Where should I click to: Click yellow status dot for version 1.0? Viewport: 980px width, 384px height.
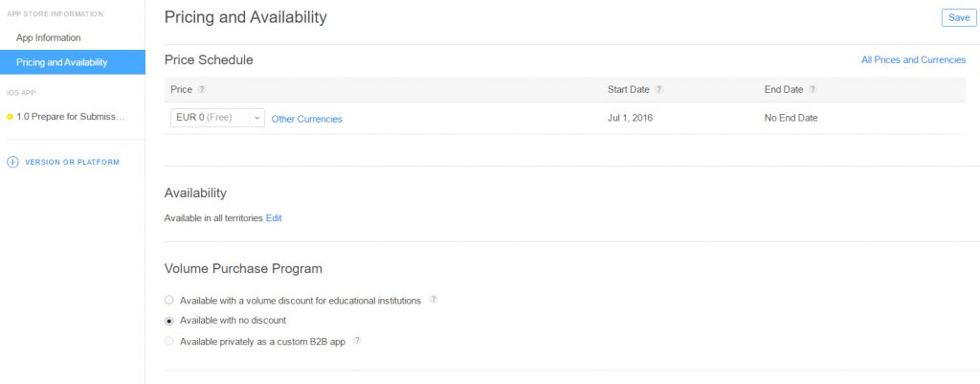pos(10,117)
